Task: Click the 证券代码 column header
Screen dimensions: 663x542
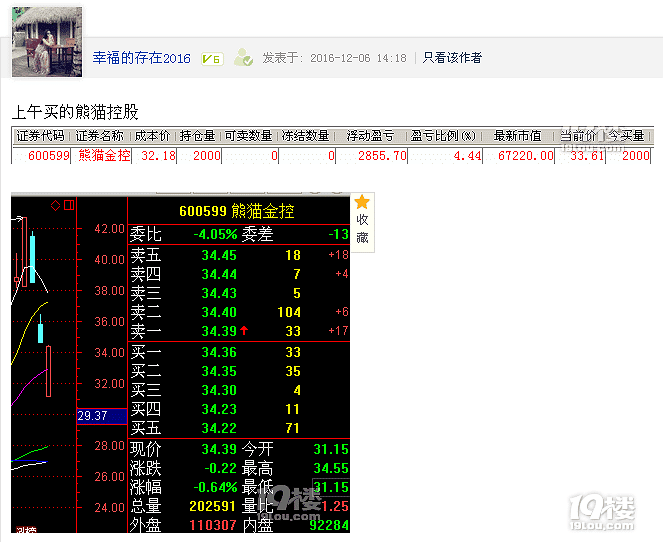Action: click(41, 136)
